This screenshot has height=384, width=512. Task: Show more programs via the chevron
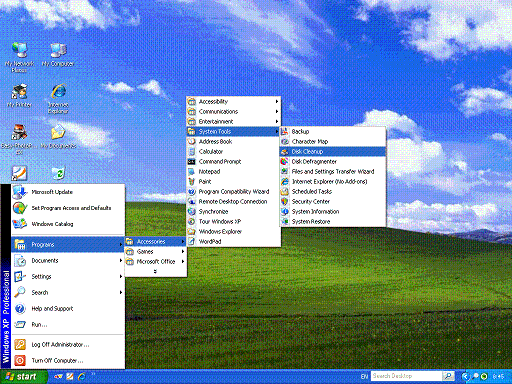click(155, 271)
